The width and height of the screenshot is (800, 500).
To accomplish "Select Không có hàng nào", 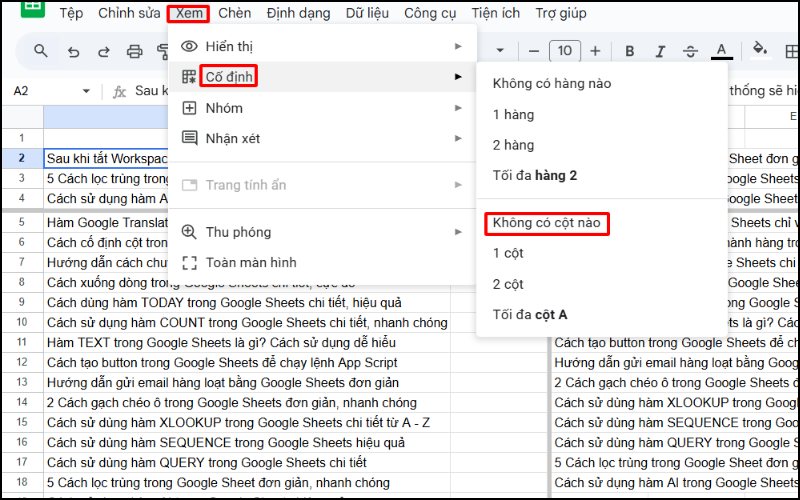I will (602, 84).
